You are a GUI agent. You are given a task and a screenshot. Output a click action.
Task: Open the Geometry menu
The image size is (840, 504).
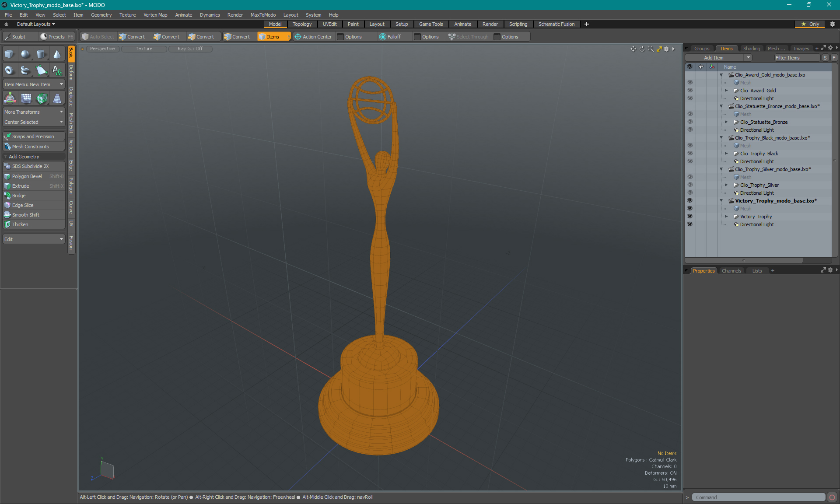[101, 14]
